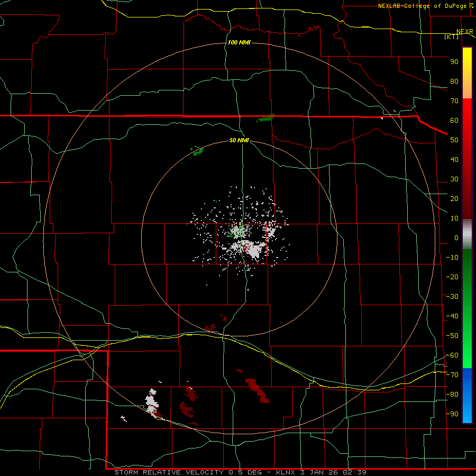Click the positive 10 knot scale value

click(454, 218)
